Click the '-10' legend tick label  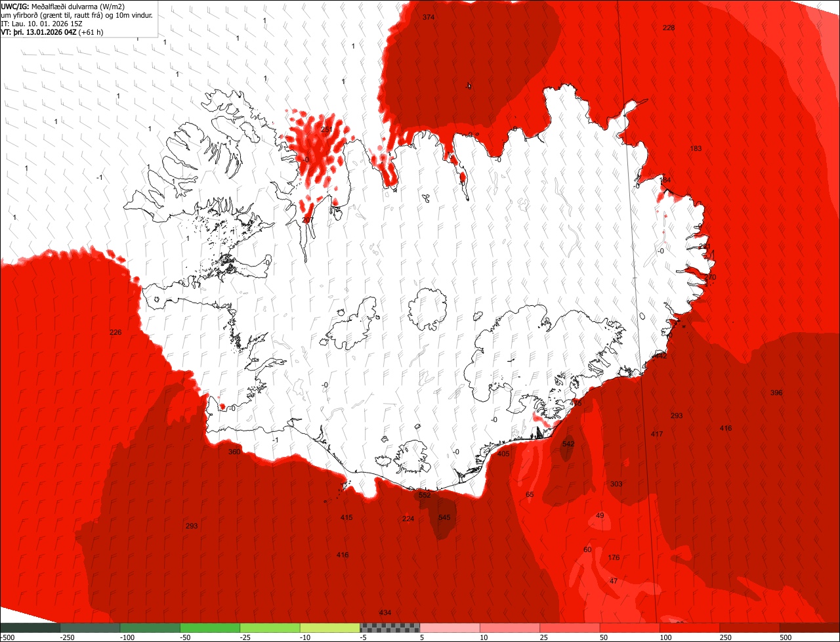click(x=306, y=637)
